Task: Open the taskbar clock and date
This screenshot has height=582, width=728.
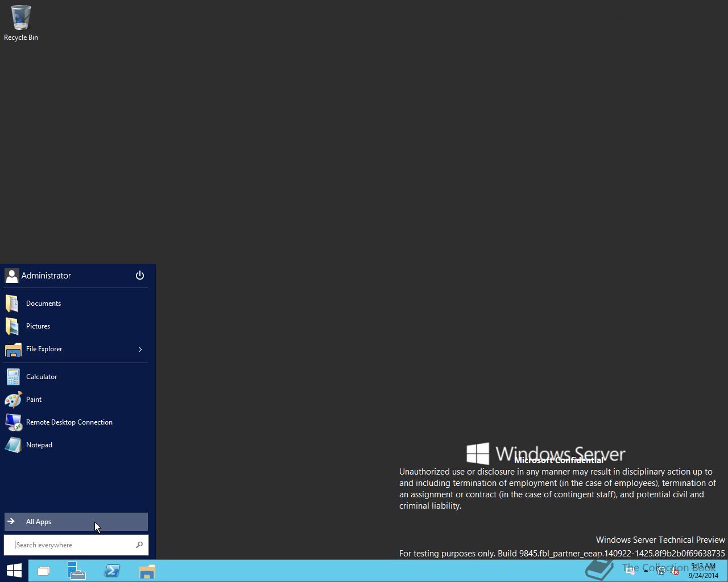Action: 704,571
